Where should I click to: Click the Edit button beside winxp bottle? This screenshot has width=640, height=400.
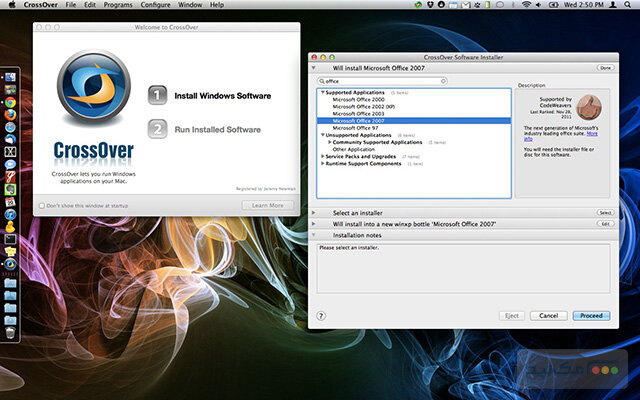click(605, 224)
